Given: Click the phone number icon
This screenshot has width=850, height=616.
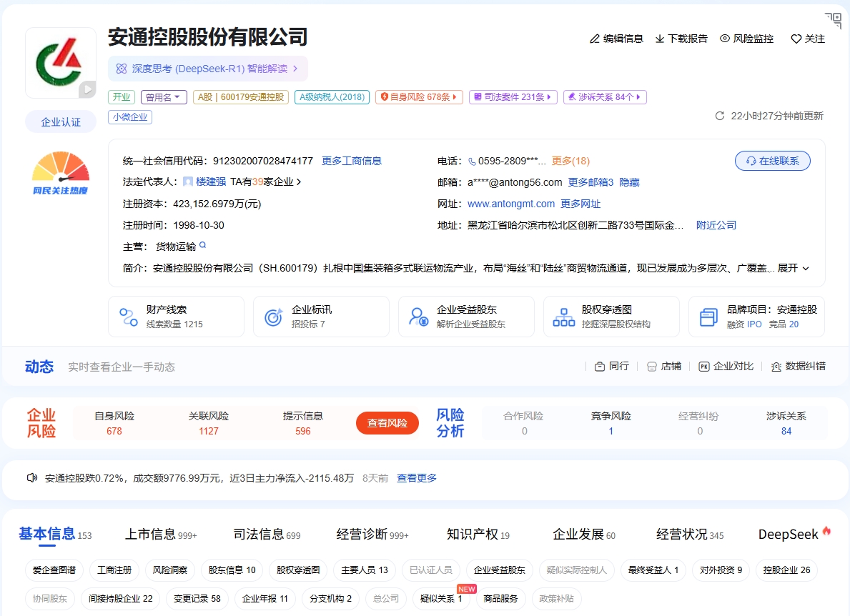Looking at the screenshot, I should coord(472,162).
